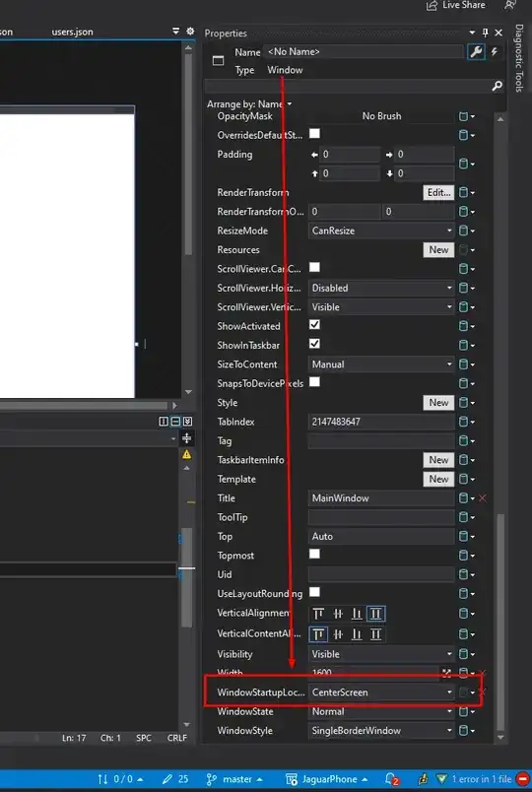Select the horizontal split view icon
This screenshot has width=532, height=792.
pos(175,421)
